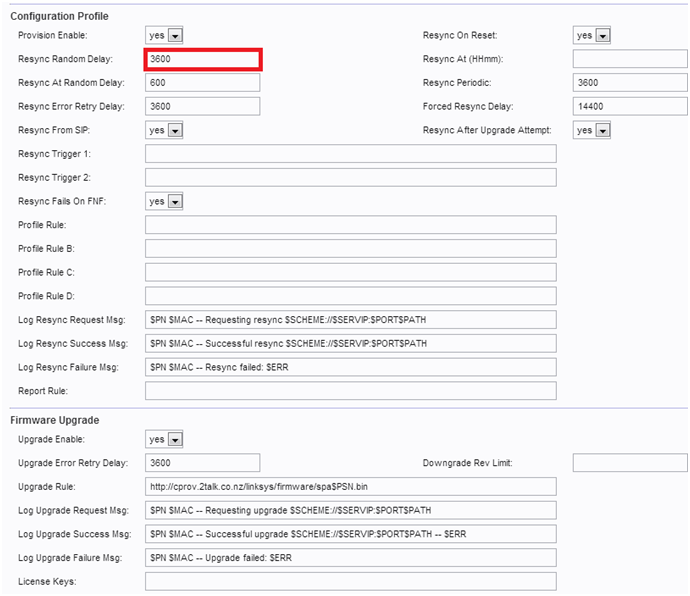Click the Report Rule input field

(350, 391)
